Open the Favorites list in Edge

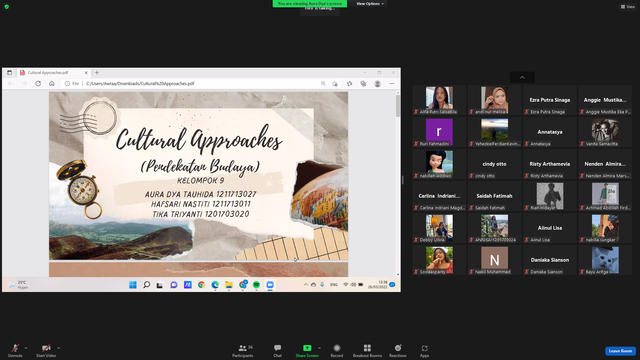coord(350,83)
